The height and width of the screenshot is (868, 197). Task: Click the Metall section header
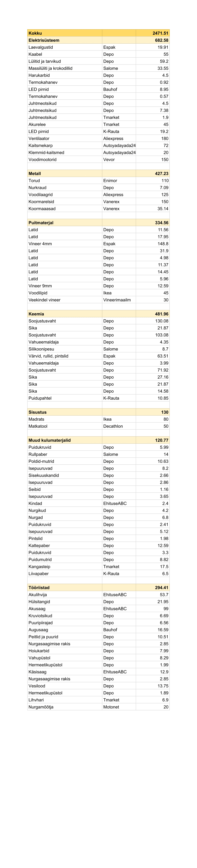(35, 174)
